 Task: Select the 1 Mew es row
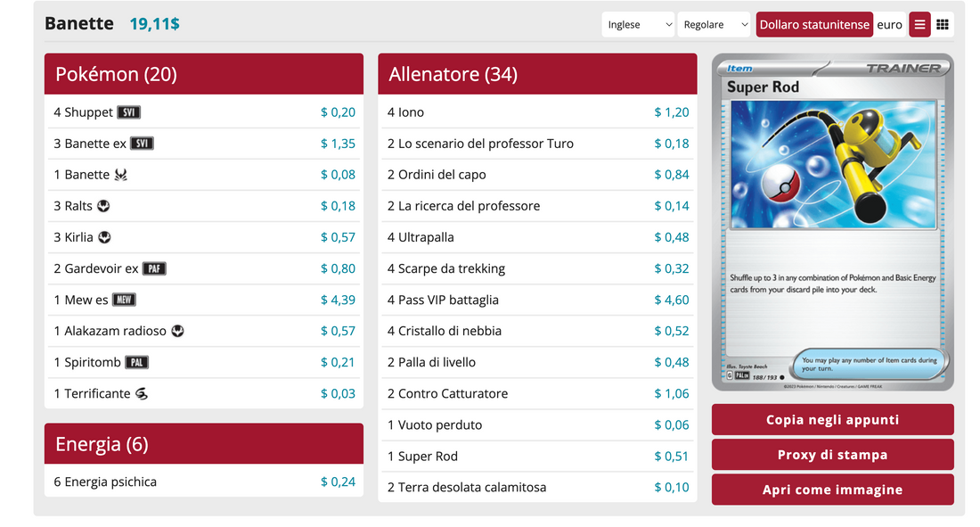(x=204, y=300)
